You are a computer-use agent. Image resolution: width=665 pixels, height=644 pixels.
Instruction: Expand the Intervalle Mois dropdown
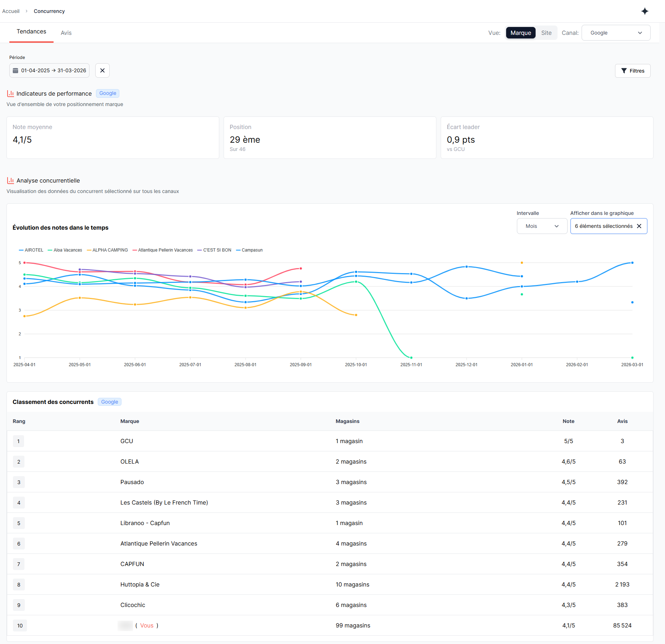[x=542, y=226]
